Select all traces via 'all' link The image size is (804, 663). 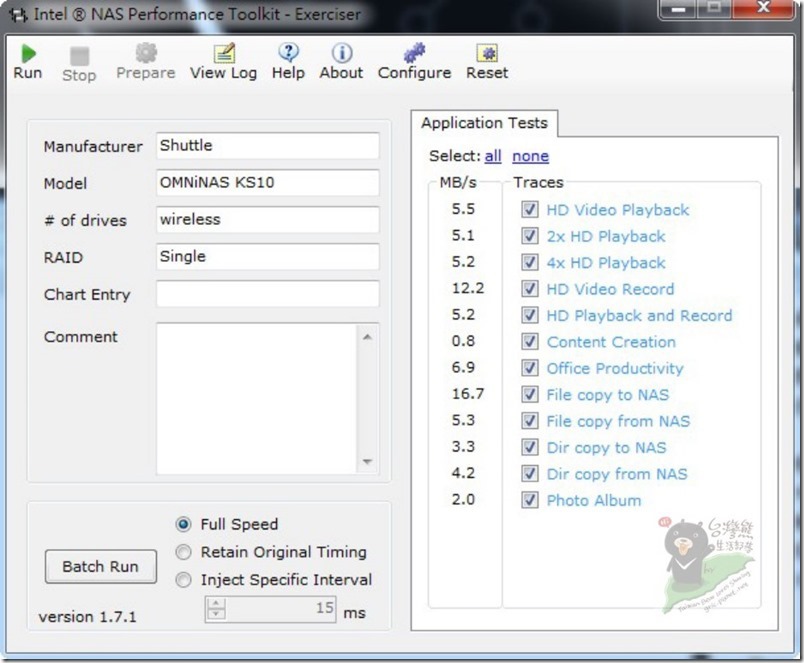[493, 156]
